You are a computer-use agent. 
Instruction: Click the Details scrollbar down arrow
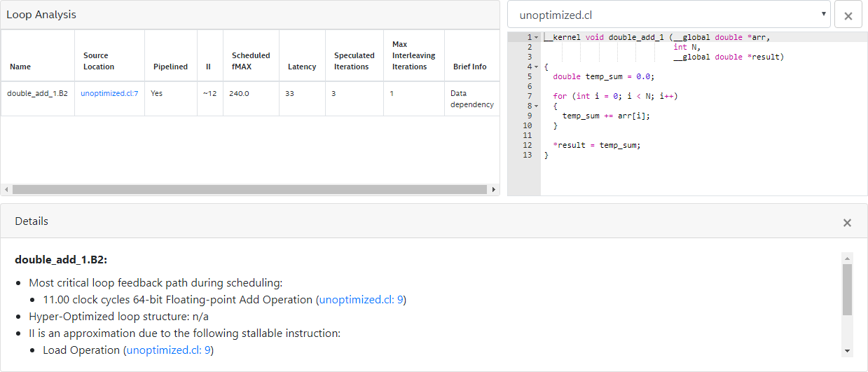click(848, 351)
